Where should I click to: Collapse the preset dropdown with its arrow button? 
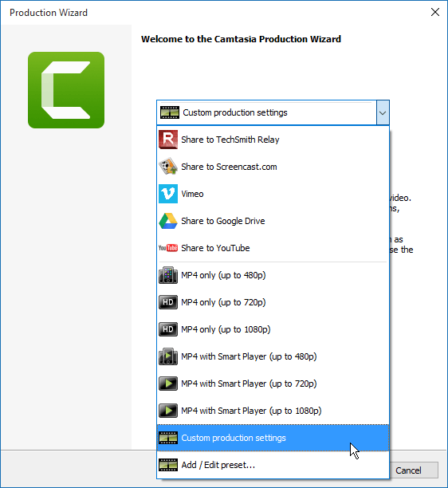click(x=383, y=112)
